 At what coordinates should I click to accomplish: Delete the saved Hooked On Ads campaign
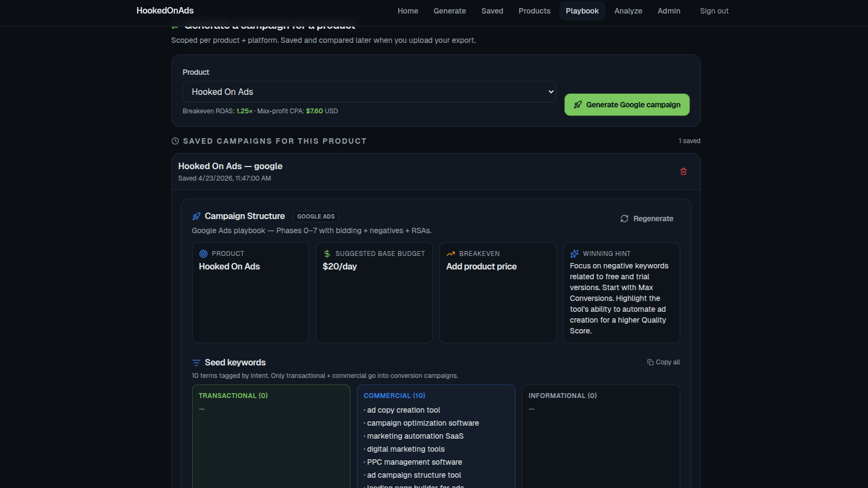click(x=684, y=171)
